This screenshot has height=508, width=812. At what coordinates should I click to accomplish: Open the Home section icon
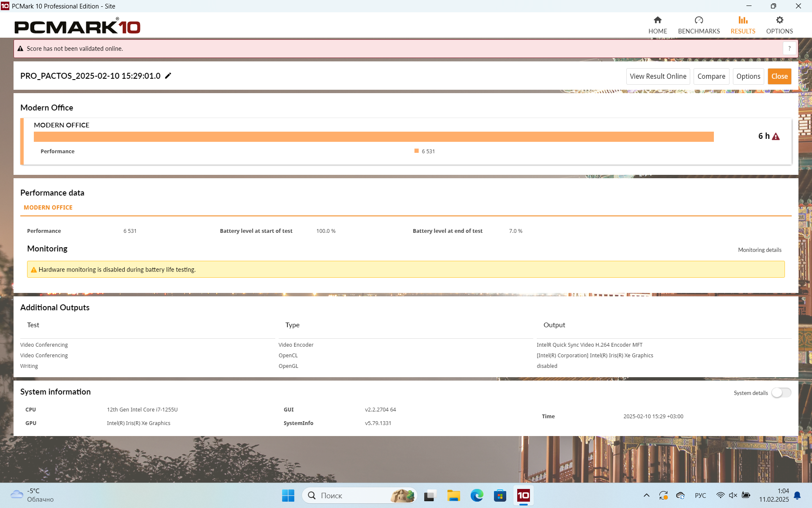(x=657, y=20)
